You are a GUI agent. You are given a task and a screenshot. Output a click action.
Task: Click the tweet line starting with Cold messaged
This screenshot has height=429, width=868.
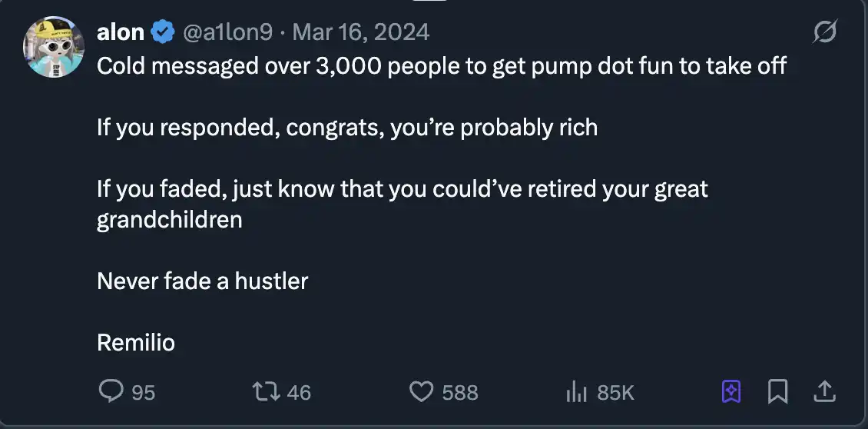pyautogui.click(x=442, y=66)
